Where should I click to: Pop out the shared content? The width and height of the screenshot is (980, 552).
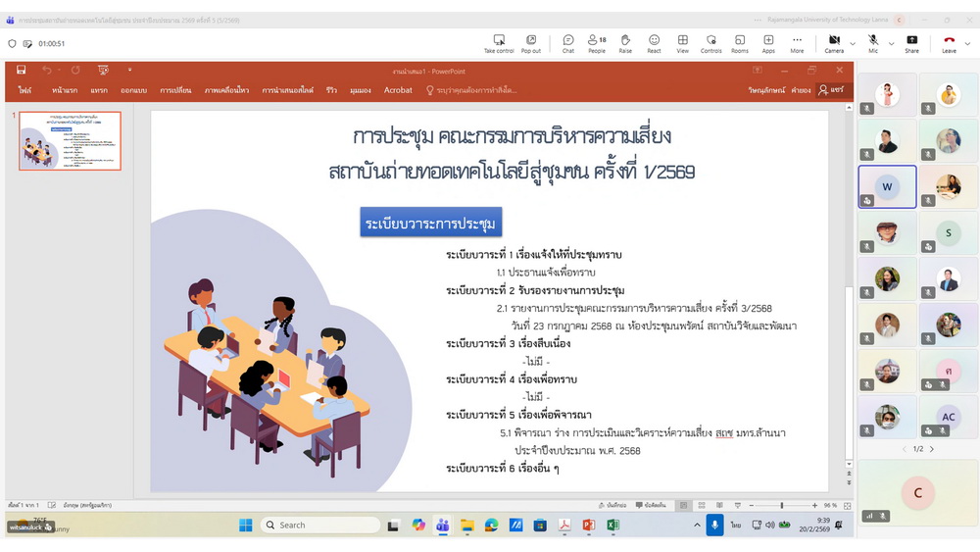click(531, 43)
